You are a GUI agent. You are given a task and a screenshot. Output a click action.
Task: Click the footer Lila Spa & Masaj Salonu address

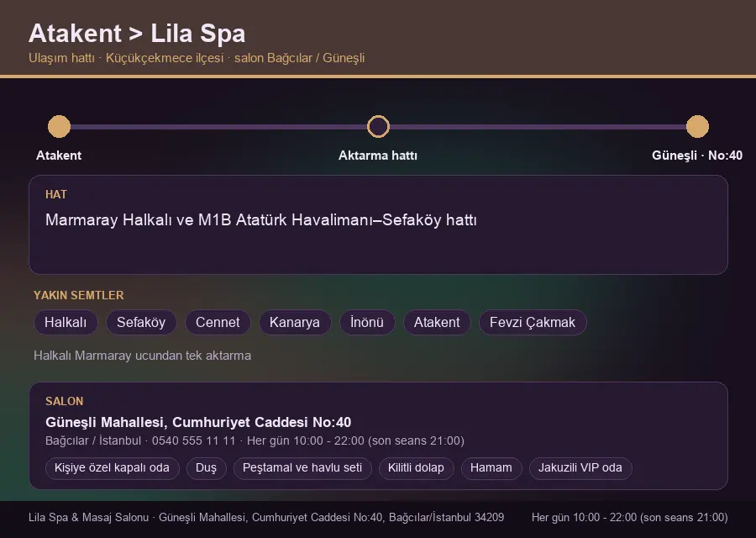click(266, 517)
